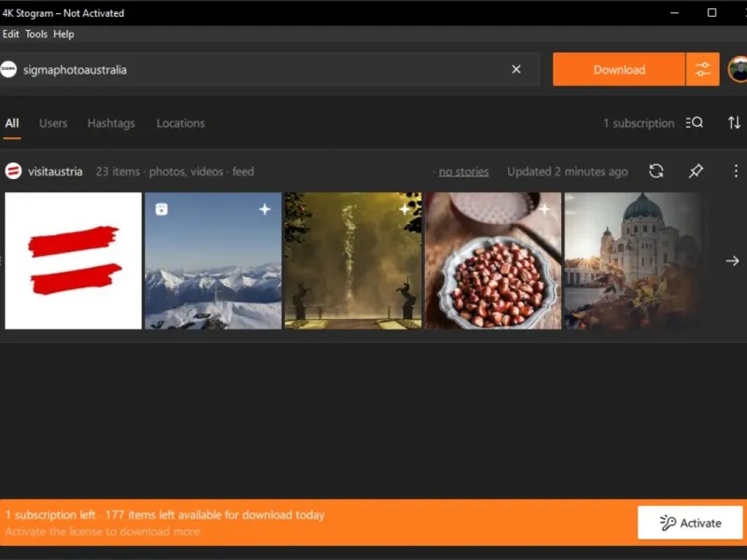Image resolution: width=747 pixels, height=560 pixels.
Task: Open the user profile avatar
Action: click(x=739, y=69)
